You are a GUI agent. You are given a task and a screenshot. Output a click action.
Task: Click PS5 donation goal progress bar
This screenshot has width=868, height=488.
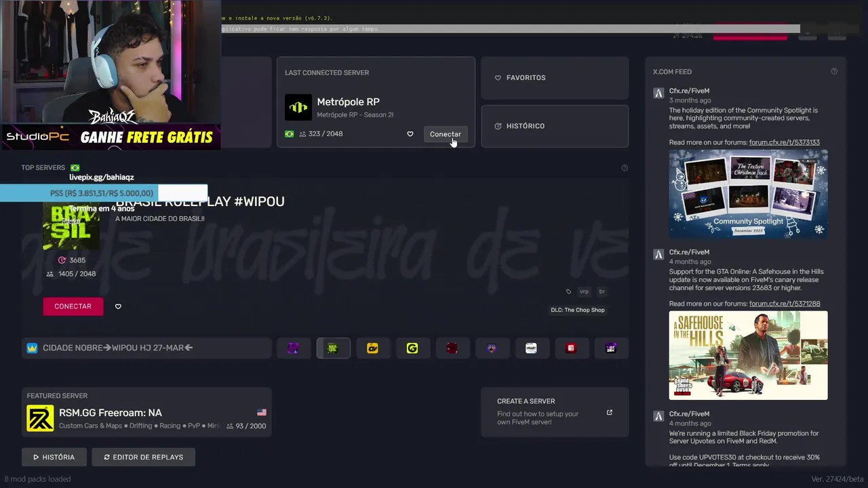pos(104,193)
